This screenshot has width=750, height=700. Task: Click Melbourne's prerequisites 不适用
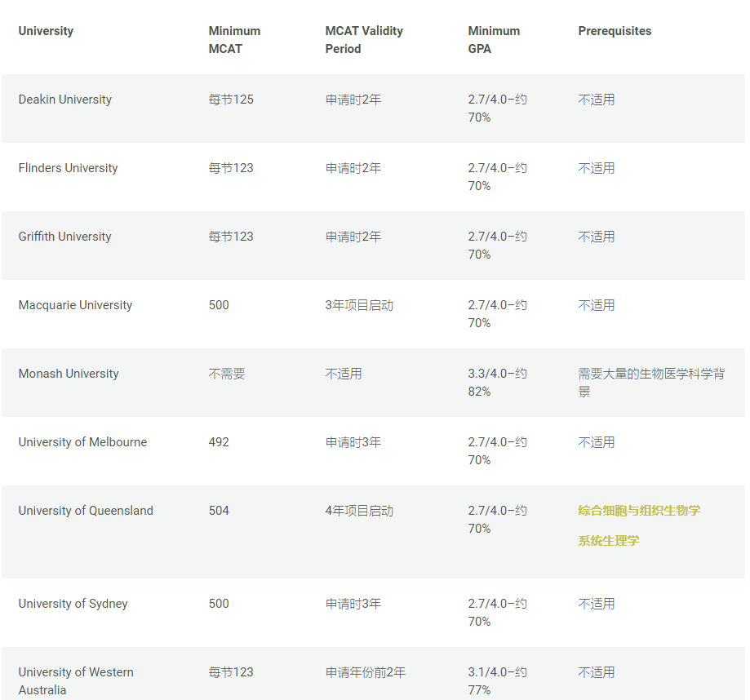click(596, 442)
